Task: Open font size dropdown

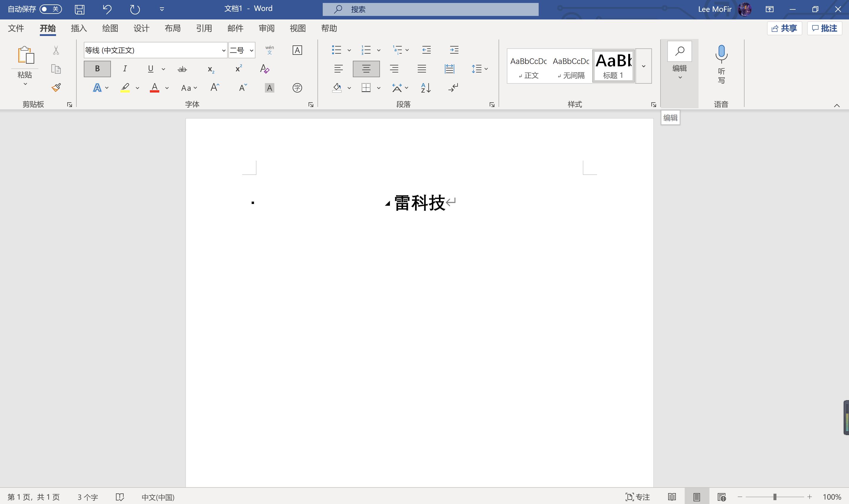Action: pyautogui.click(x=251, y=50)
